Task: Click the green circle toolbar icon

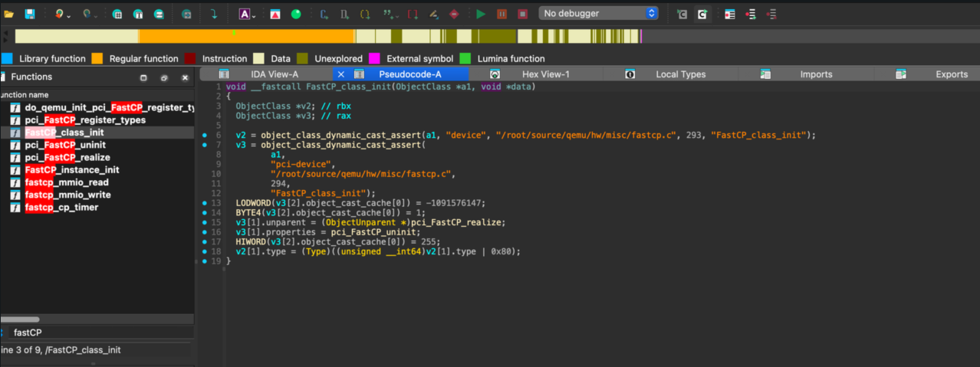Action: click(x=296, y=14)
